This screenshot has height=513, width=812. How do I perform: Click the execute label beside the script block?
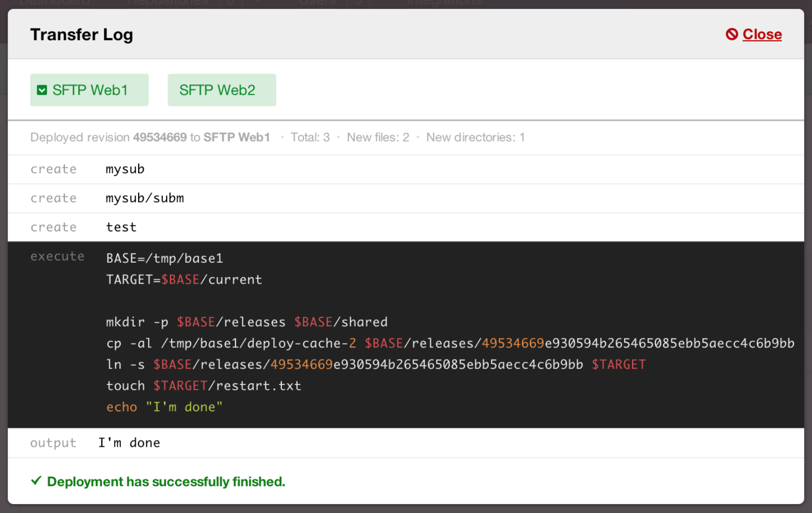pyautogui.click(x=57, y=256)
